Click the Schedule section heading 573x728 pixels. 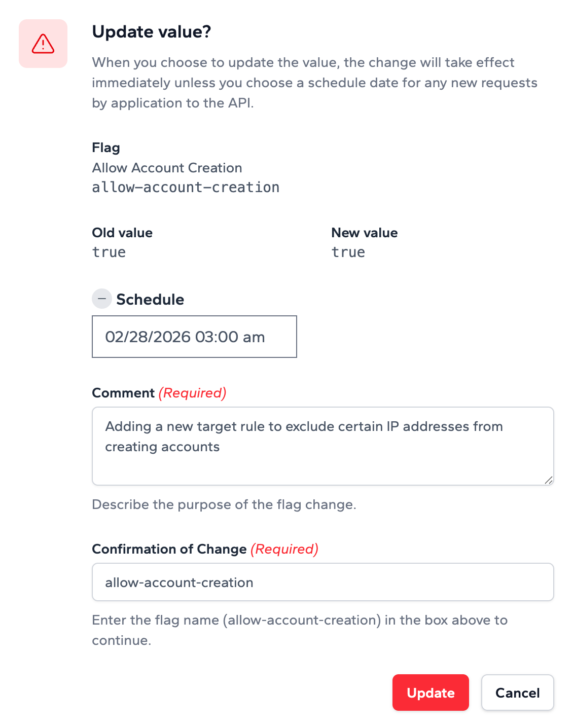click(x=150, y=299)
